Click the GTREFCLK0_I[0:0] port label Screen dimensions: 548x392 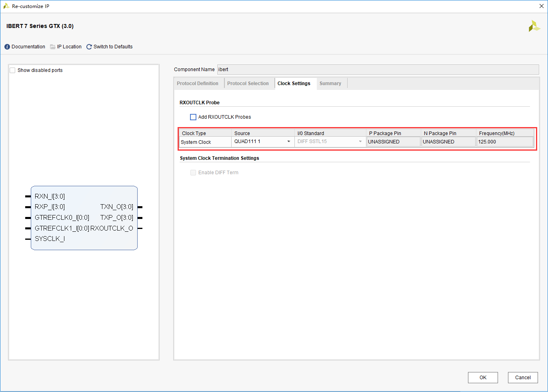point(62,217)
